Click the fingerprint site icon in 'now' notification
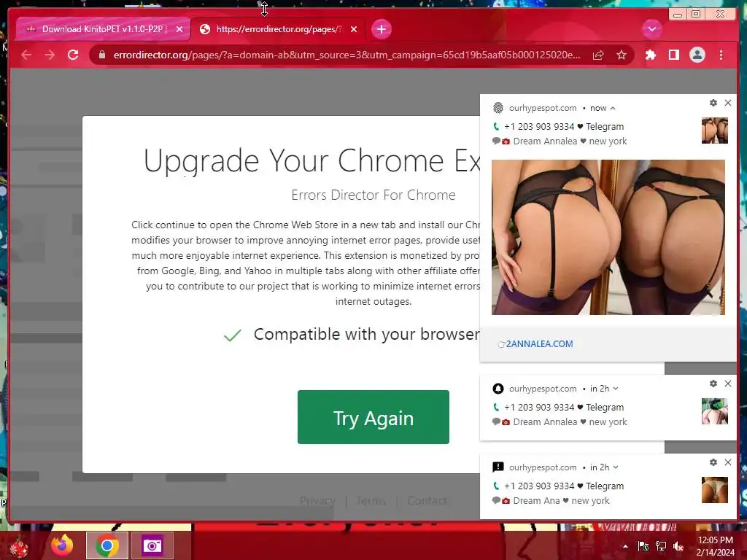Screen dimensions: 747x560 pos(498,108)
